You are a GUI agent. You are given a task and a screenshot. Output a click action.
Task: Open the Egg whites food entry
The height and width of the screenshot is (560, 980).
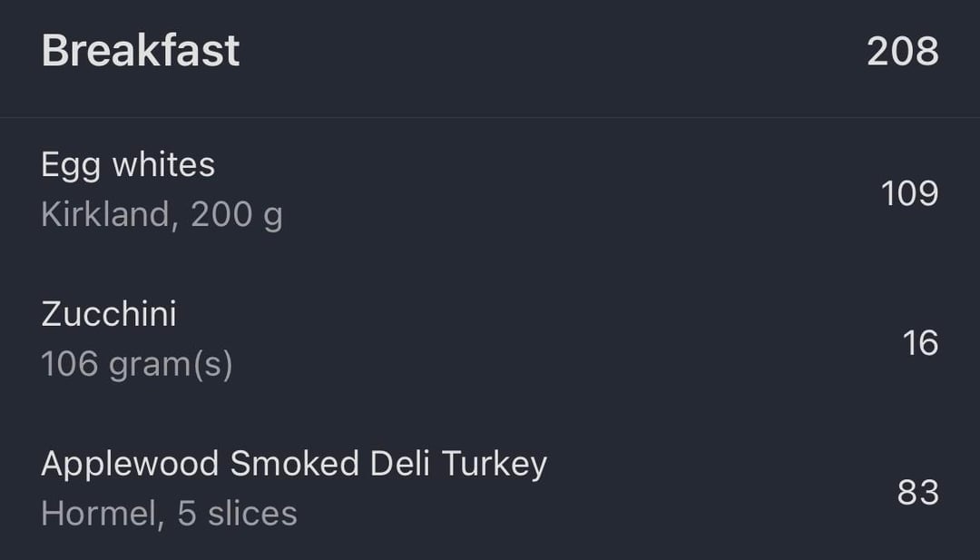click(128, 165)
